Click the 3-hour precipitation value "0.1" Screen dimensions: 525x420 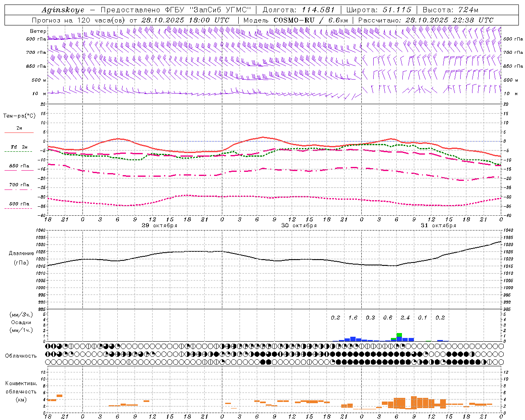click(422, 318)
